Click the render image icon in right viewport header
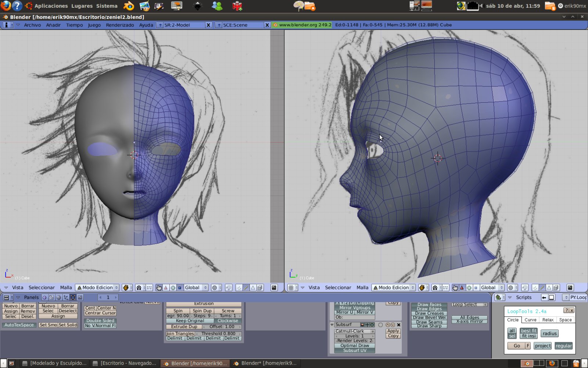This screenshot has width=588, height=368. (x=570, y=288)
